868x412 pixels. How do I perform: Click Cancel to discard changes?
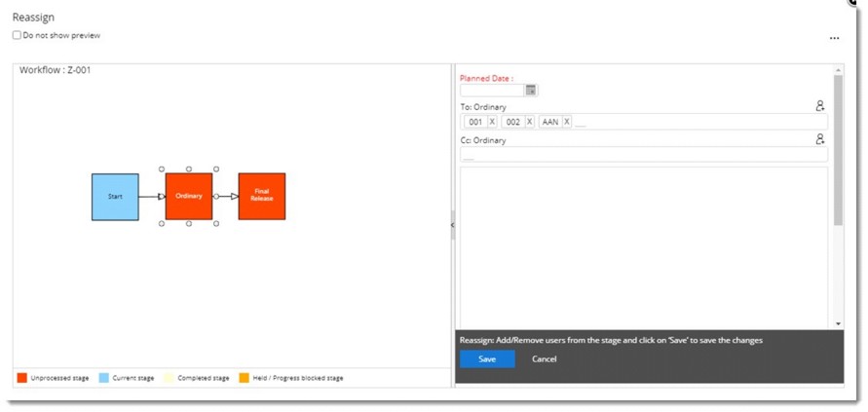544,359
